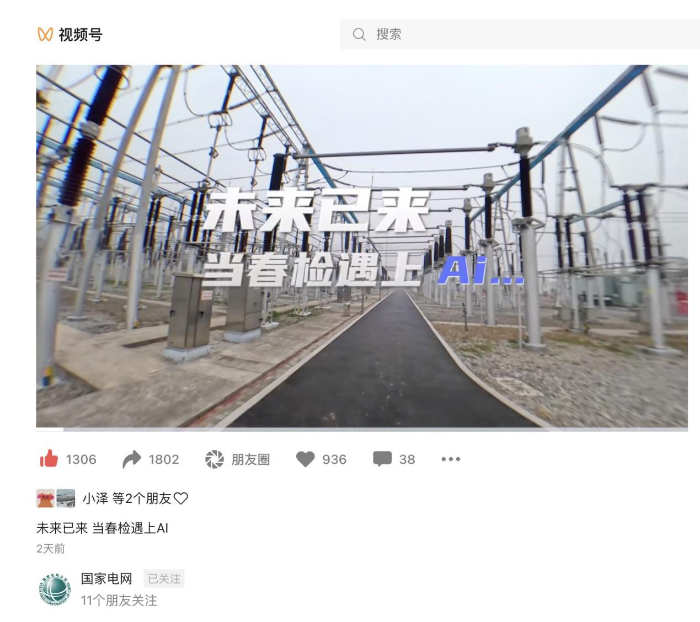Open the three-dot more options menu
This screenshot has width=700, height=622.
click(x=450, y=459)
